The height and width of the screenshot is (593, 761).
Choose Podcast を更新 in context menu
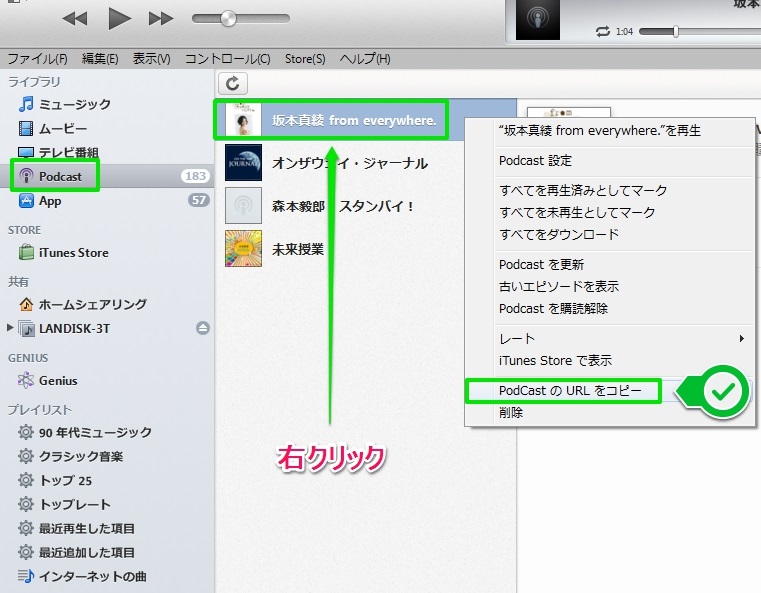542,264
